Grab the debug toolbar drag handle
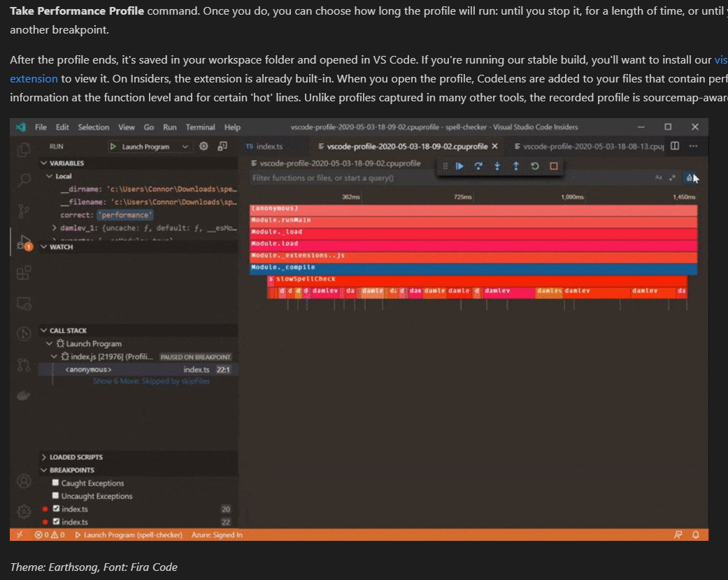 point(445,166)
